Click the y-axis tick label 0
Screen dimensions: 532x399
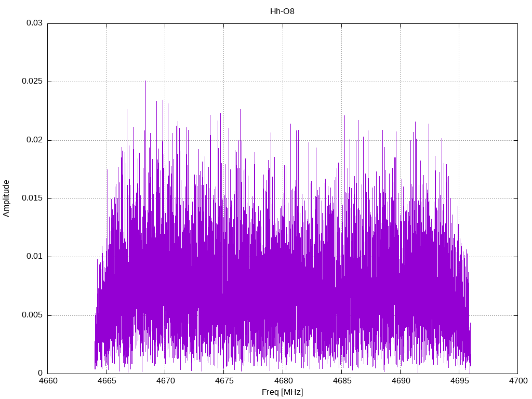[41, 374]
